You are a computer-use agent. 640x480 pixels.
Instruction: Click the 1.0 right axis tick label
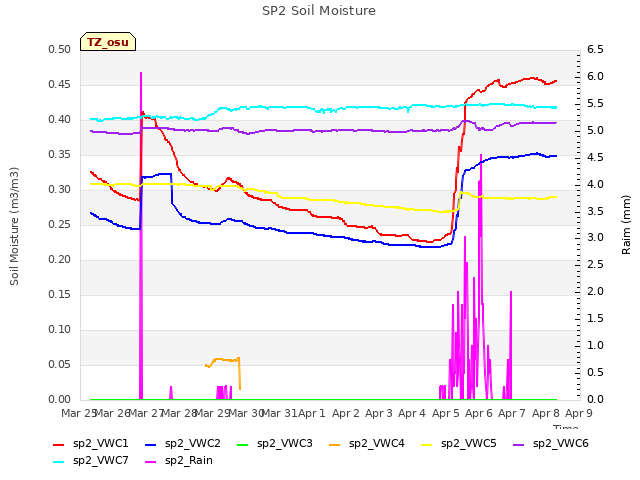(595, 346)
